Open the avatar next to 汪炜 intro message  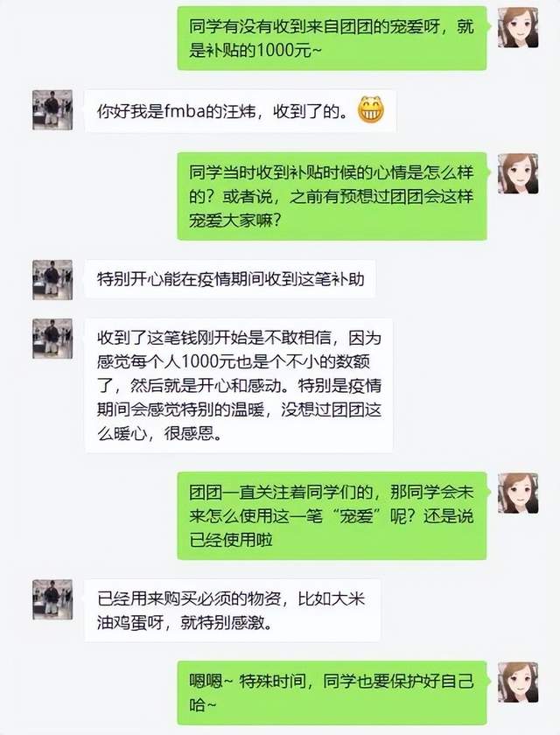(52, 109)
